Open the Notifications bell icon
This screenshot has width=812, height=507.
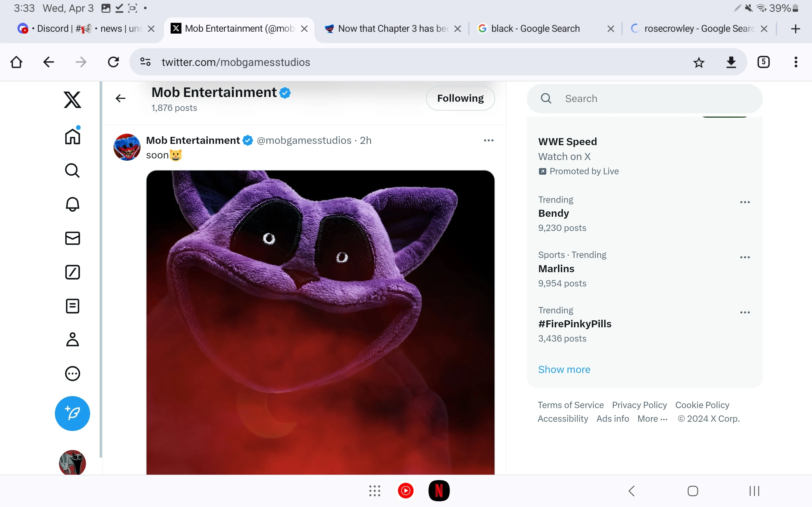coord(72,204)
